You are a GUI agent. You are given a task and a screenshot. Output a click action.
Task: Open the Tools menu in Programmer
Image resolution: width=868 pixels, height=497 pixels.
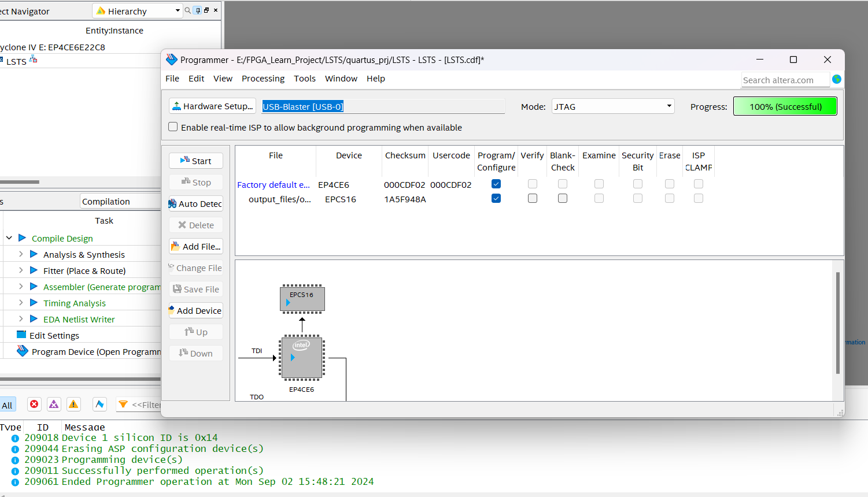[305, 79]
